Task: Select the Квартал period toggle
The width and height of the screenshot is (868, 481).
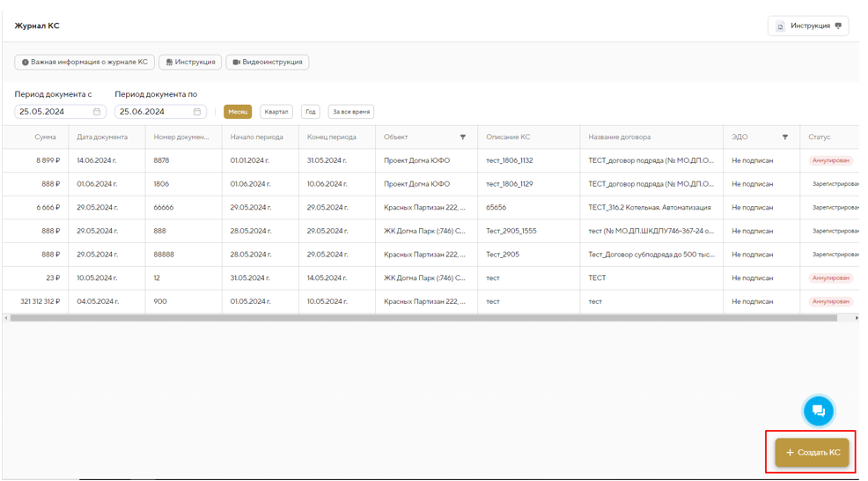Action: (276, 112)
